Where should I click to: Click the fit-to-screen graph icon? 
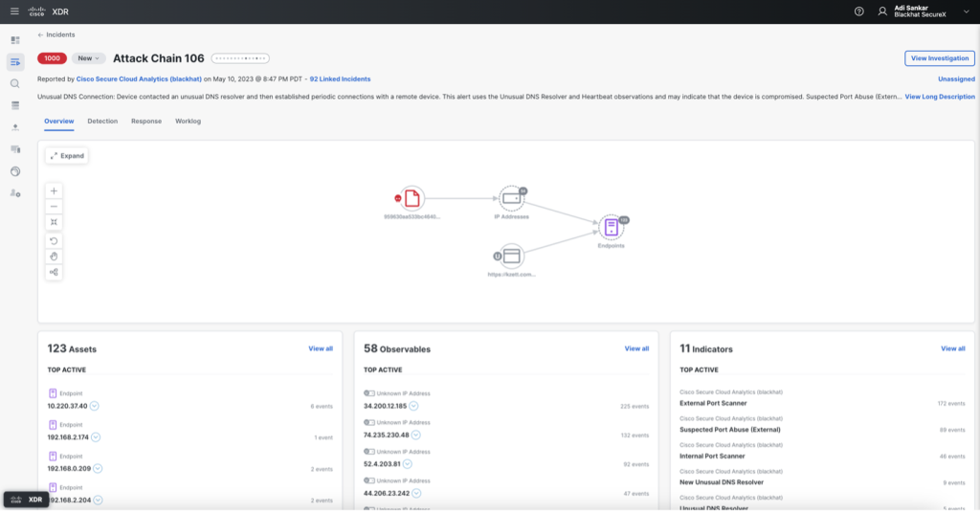pyautogui.click(x=54, y=222)
